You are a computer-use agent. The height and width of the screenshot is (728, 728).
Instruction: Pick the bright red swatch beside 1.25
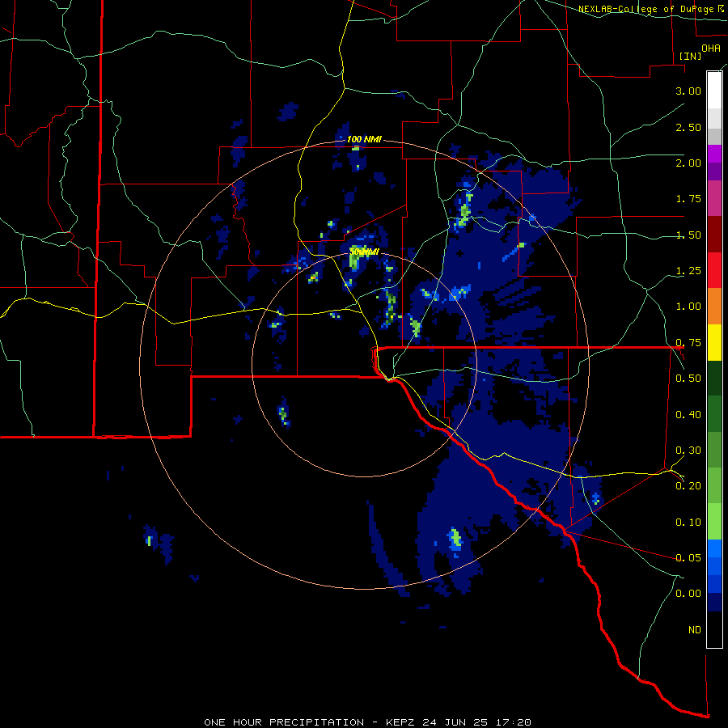point(714,270)
